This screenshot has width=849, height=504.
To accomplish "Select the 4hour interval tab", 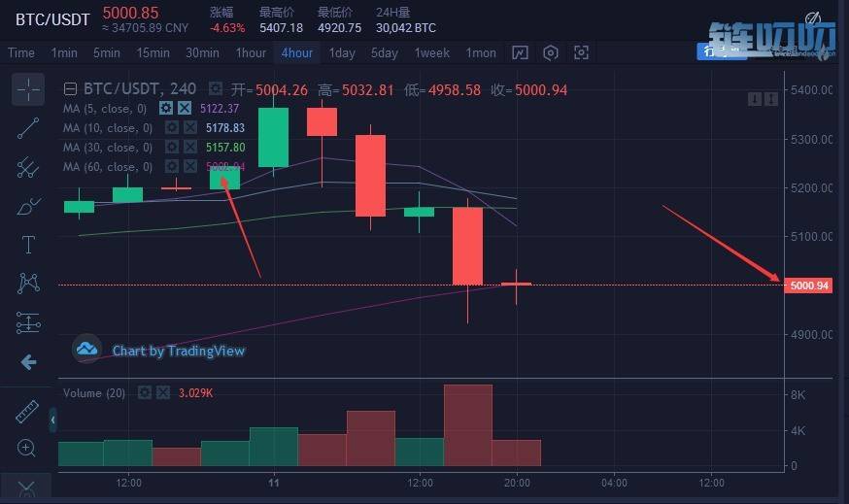I will click(x=296, y=53).
